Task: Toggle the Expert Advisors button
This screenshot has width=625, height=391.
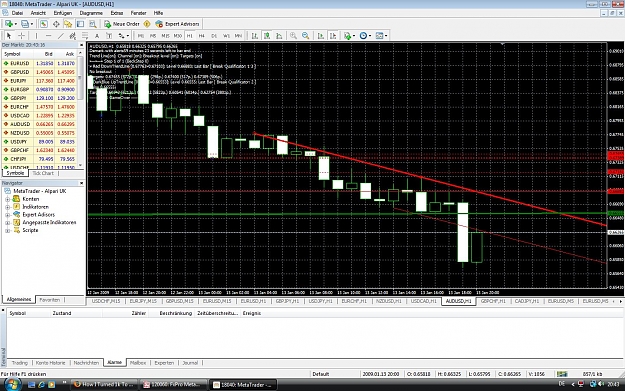Action: point(177,24)
